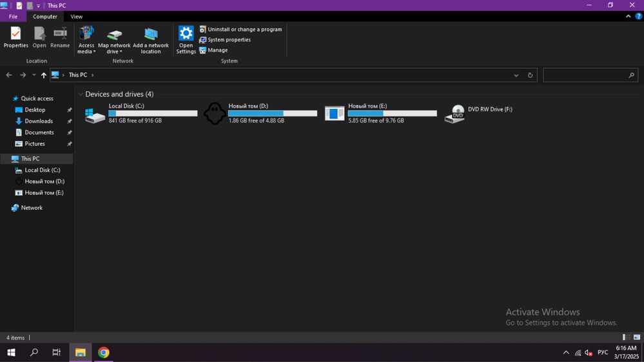Click Uninstall or change a program
The width and height of the screenshot is (644, 362).
click(x=240, y=29)
